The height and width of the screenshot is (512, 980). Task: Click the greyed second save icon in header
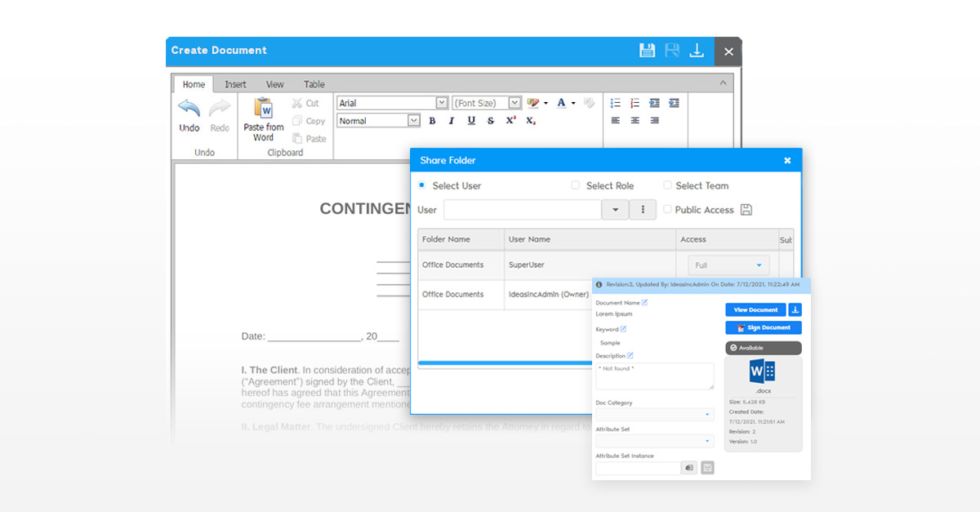[672, 51]
